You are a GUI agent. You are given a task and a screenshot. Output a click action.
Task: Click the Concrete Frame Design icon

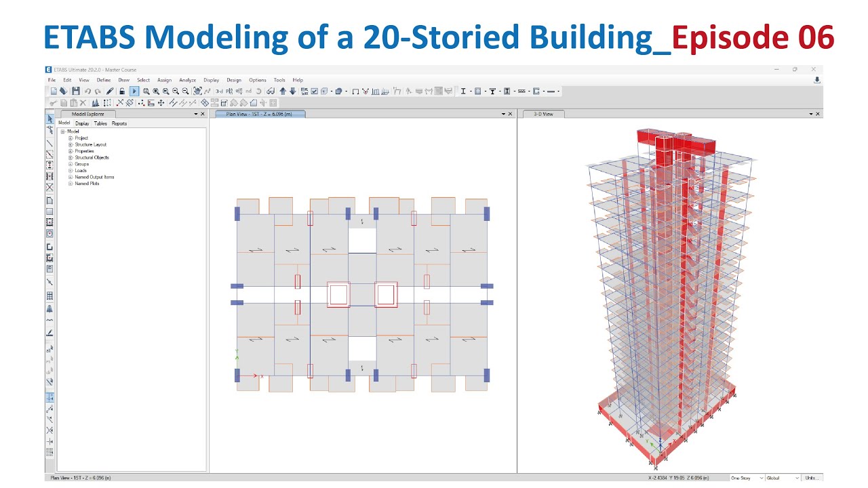click(477, 91)
